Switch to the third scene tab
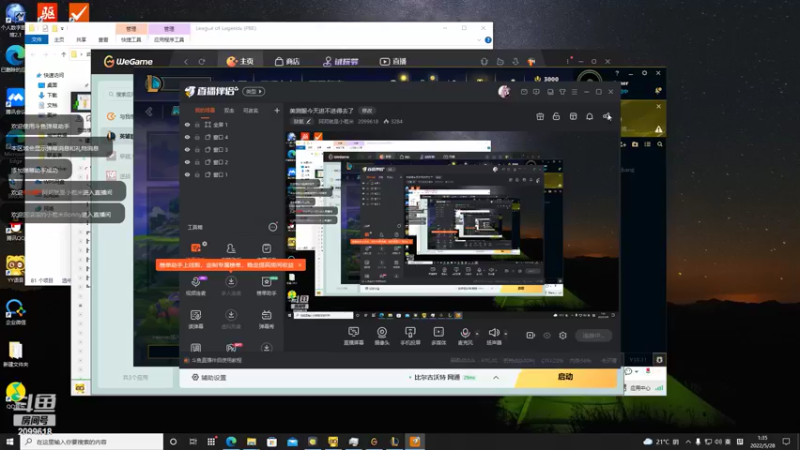 [x=251, y=110]
